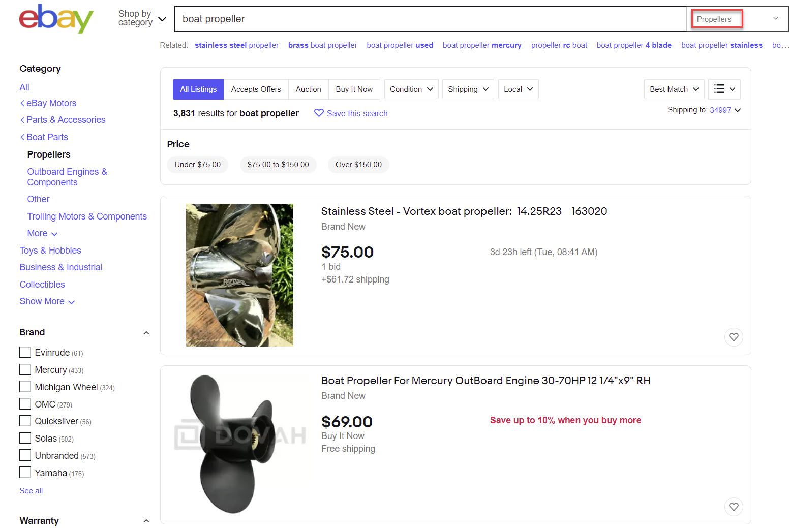Open the Best Match sort dropdown
The height and width of the screenshot is (532, 789).
(674, 89)
